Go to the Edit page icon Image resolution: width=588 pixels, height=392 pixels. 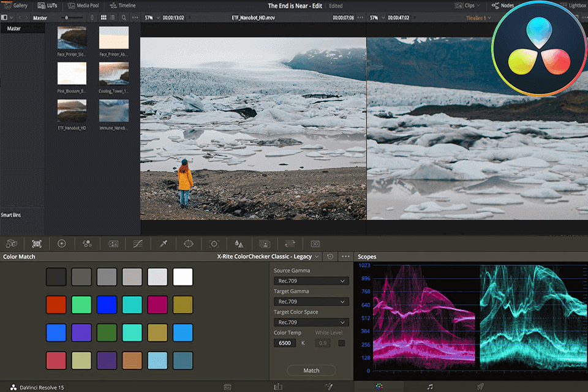(278, 386)
